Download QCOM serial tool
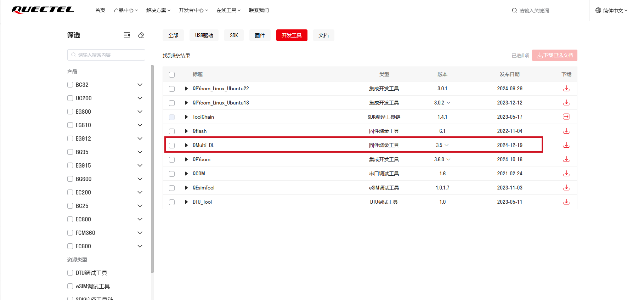 click(566, 174)
